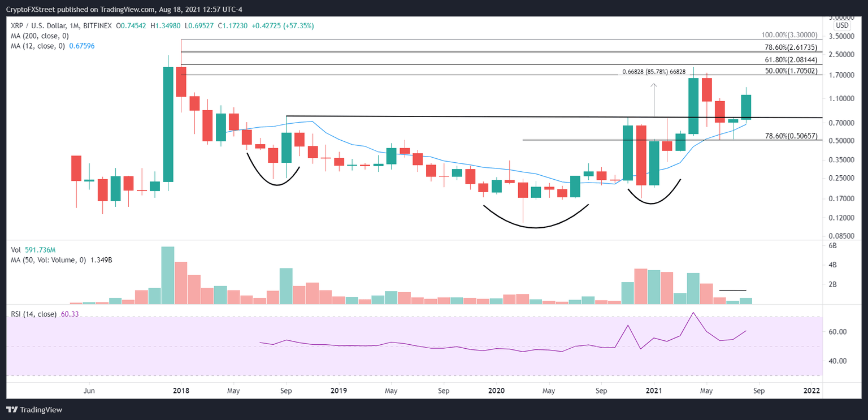This screenshot has height=420, width=868.
Task: Click the 0.66828 (85.78%) measurement label
Action: coord(654,72)
